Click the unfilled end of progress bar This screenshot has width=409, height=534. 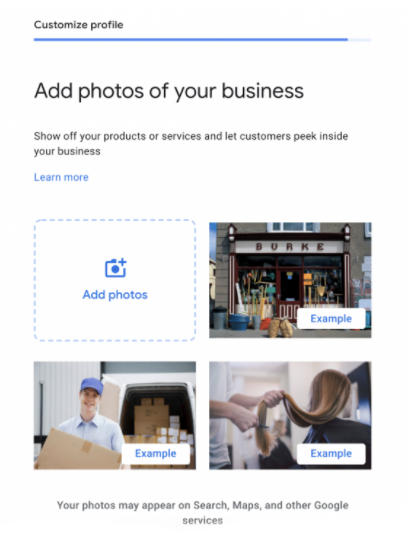tap(360, 40)
